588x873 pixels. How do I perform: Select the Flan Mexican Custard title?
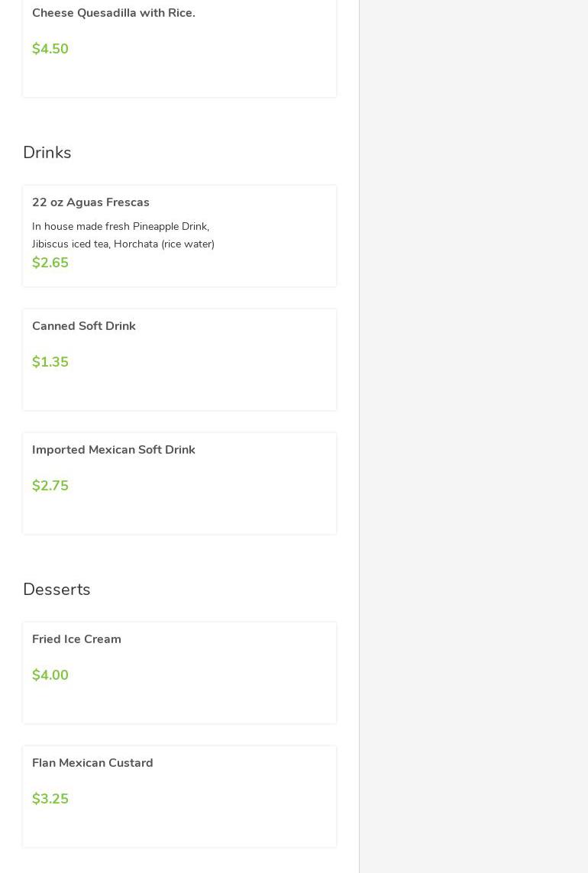(x=92, y=763)
